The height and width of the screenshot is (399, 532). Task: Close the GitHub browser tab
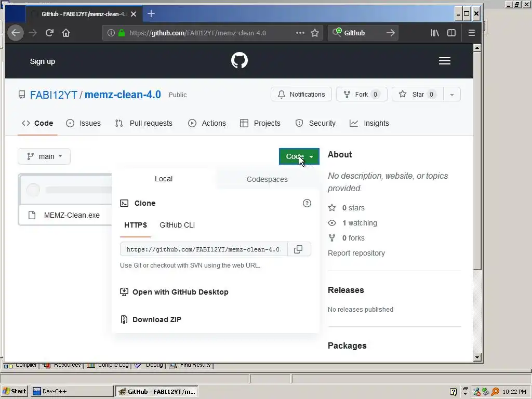click(x=134, y=14)
